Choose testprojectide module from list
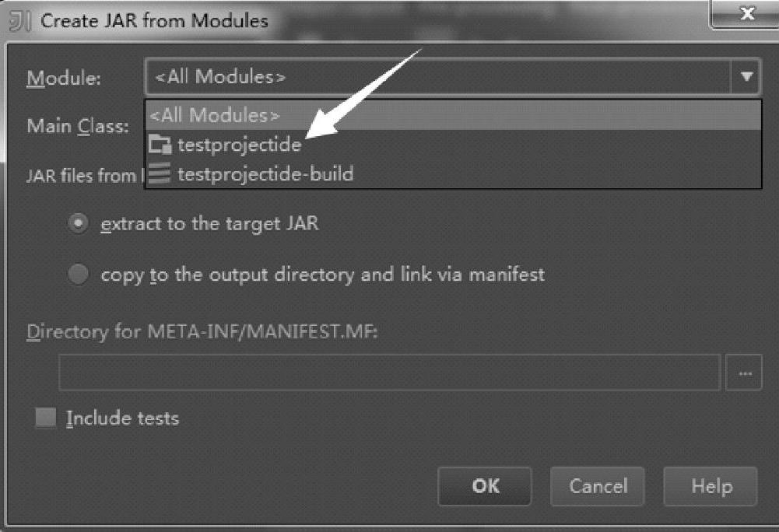The width and height of the screenshot is (779, 532). click(238, 145)
